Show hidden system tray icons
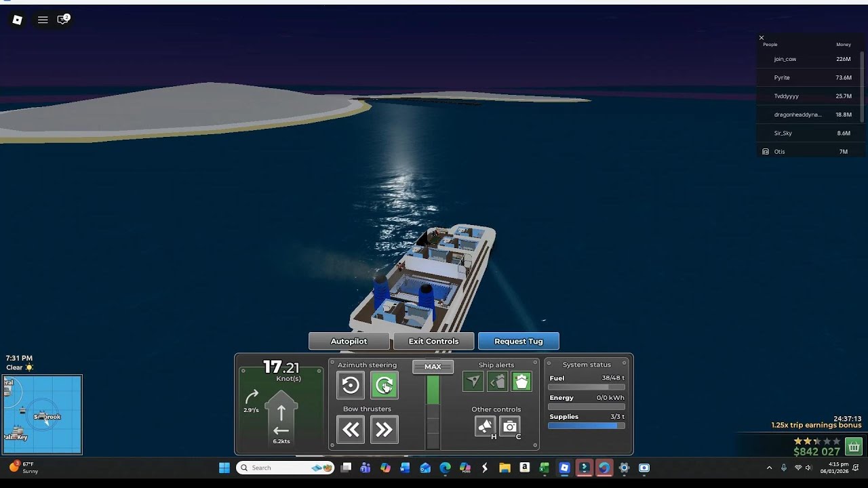The height and width of the screenshot is (488, 868). tap(769, 468)
